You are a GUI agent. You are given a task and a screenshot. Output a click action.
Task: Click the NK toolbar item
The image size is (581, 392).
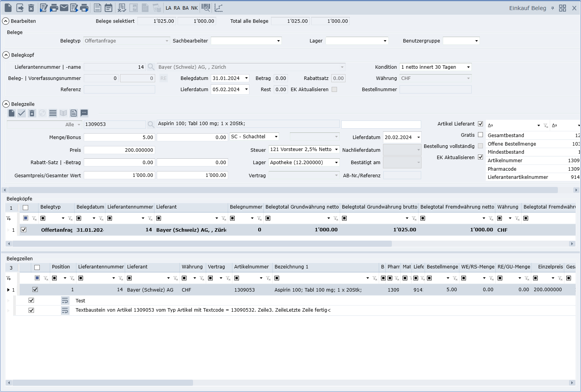194,8
